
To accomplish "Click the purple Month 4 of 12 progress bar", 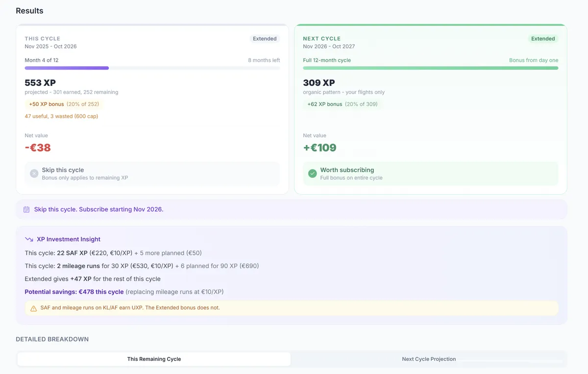I will [67, 68].
